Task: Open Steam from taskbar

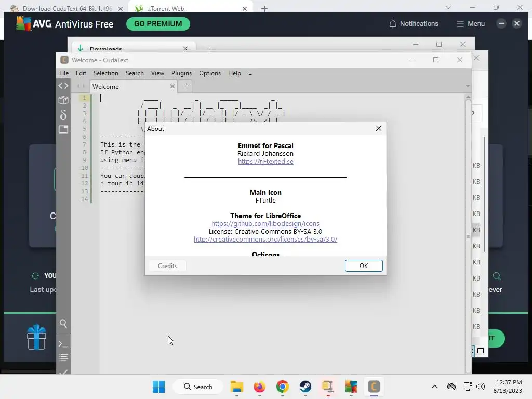Action: click(305, 387)
